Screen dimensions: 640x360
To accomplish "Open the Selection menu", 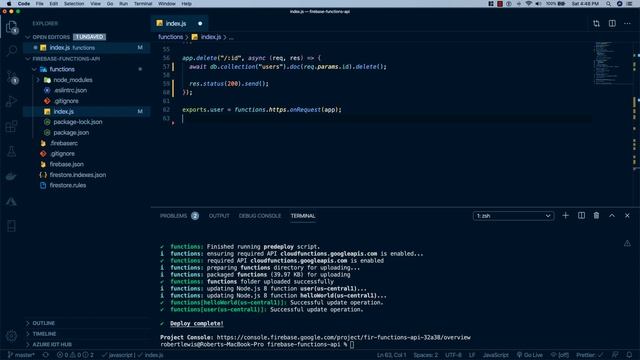I will (74, 4).
